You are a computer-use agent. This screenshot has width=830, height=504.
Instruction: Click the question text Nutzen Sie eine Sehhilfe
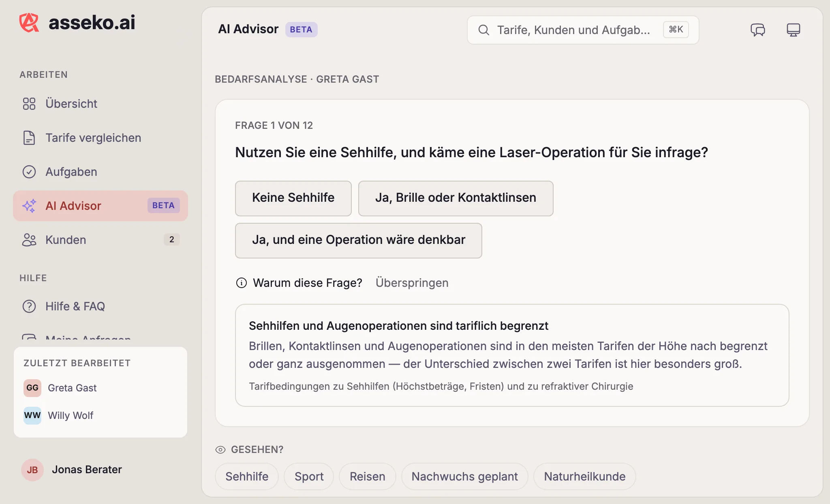click(471, 152)
